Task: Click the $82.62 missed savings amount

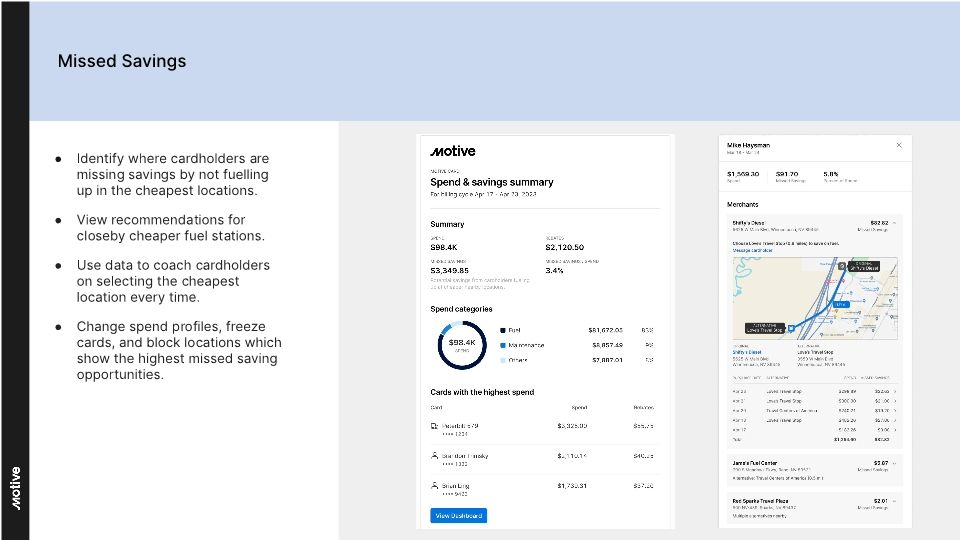Action: 879,223
